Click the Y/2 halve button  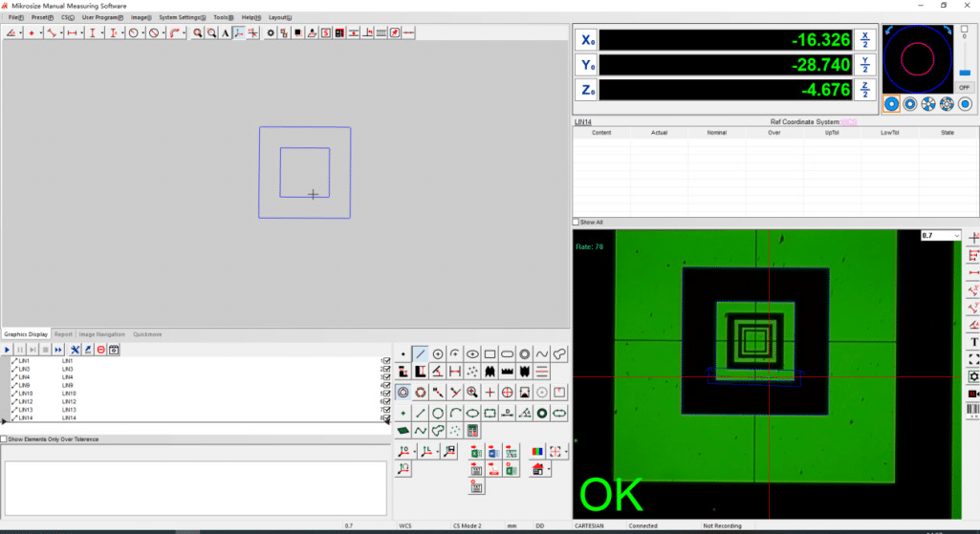coord(865,64)
